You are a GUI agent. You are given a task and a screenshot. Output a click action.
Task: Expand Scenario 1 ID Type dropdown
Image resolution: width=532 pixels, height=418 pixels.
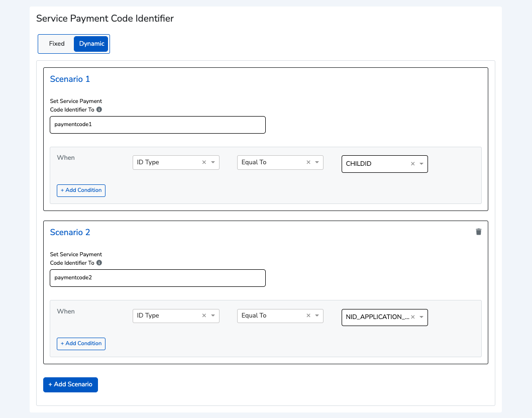tap(212, 162)
